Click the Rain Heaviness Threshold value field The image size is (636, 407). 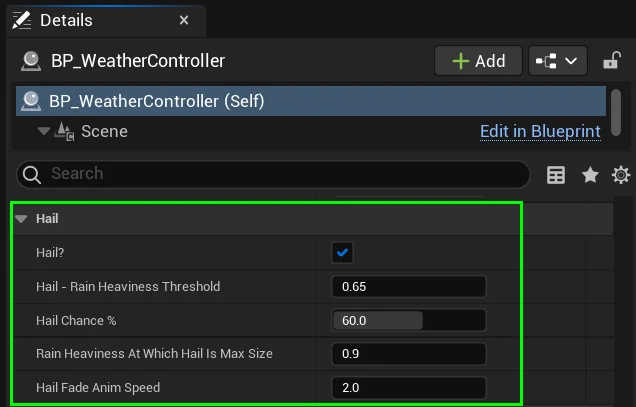pos(409,287)
